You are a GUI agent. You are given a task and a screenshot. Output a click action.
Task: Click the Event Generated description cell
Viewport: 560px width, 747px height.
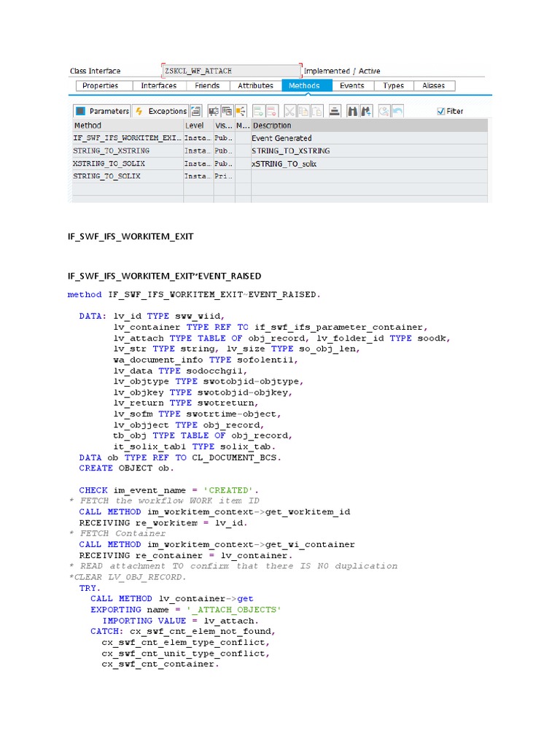(x=369, y=138)
